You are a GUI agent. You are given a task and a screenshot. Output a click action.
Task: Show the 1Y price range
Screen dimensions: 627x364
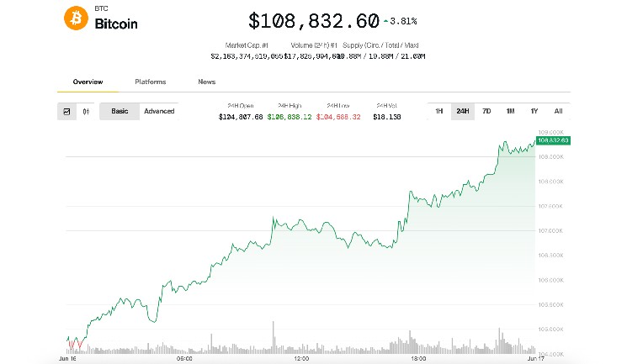tap(534, 111)
